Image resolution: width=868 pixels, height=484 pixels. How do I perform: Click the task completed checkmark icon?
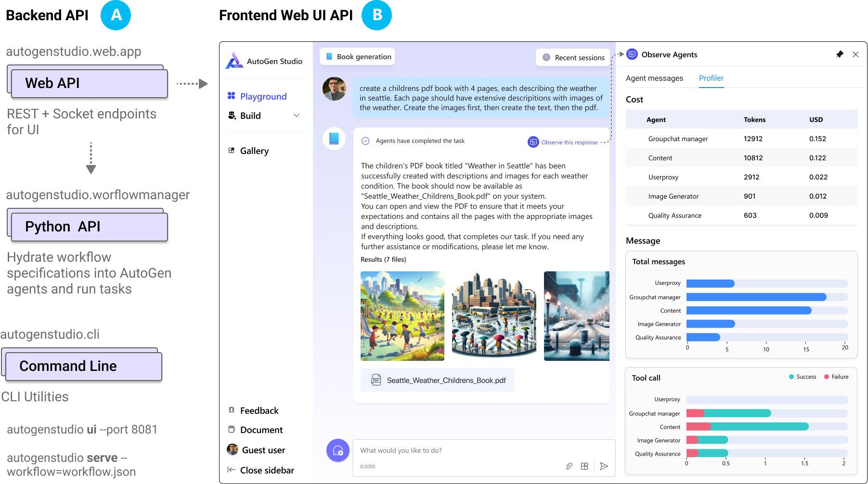365,141
